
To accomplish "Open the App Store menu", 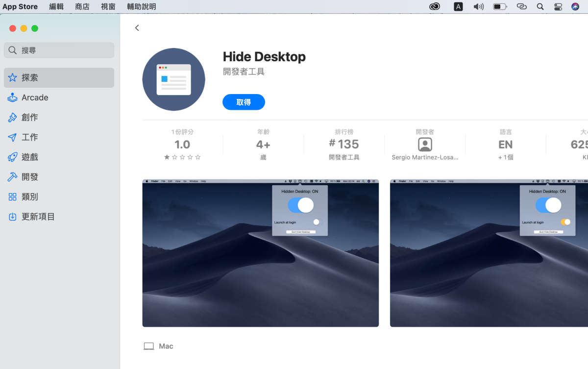I will click(20, 6).
